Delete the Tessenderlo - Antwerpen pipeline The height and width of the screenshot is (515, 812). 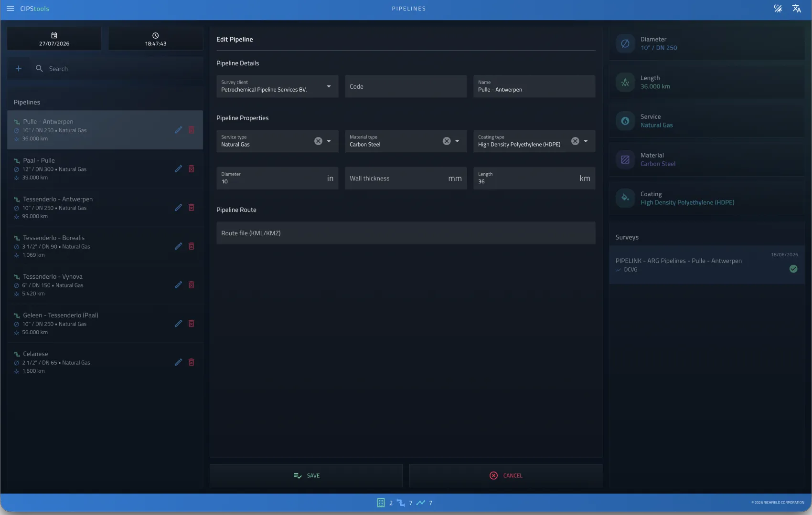(192, 207)
